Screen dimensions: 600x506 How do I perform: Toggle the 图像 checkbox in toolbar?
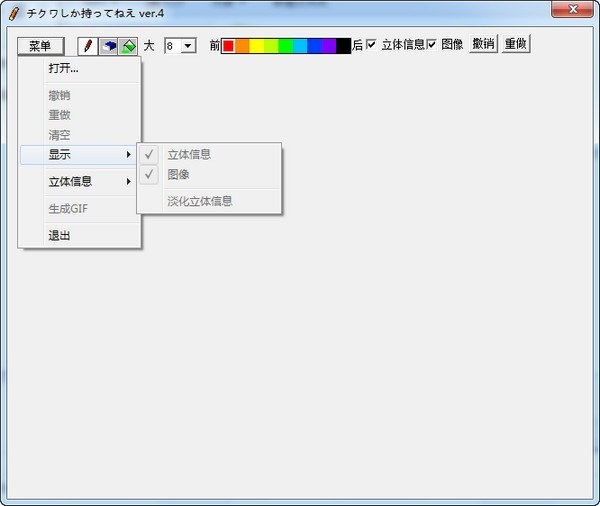pyautogui.click(x=431, y=44)
